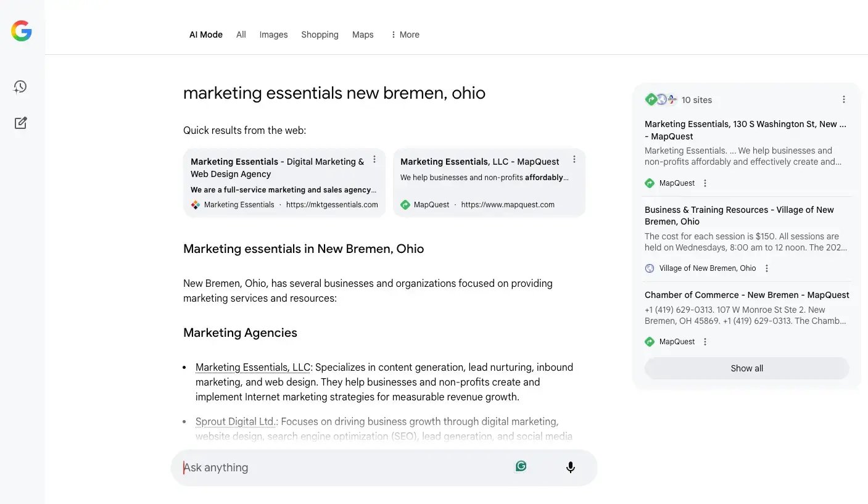Open options for Marketing Essentials Digital Marketing card
868x504 pixels.
click(374, 159)
